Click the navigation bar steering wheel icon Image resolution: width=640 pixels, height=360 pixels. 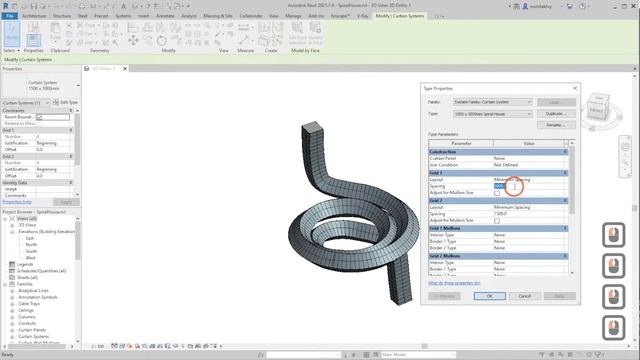(x=625, y=148)
